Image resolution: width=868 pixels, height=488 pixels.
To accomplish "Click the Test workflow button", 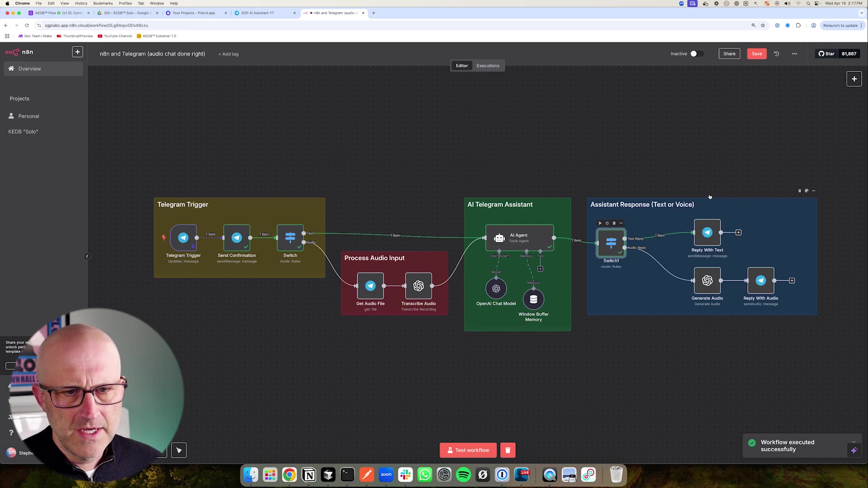I will pos(468,450).
